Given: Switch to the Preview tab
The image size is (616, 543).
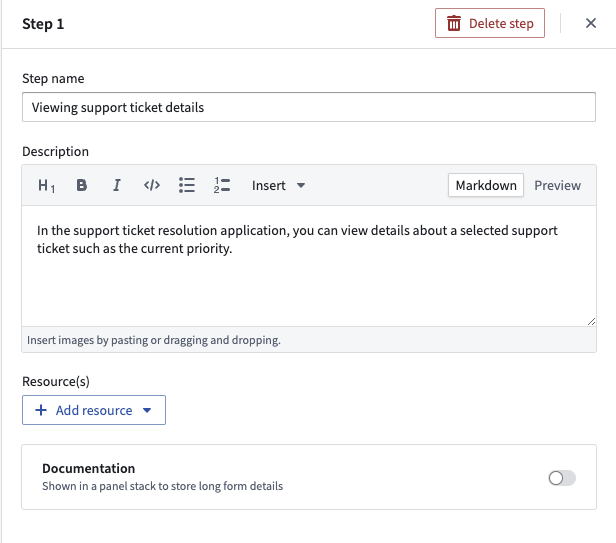Looking at the screenshot, I should (x=557, y=185).
